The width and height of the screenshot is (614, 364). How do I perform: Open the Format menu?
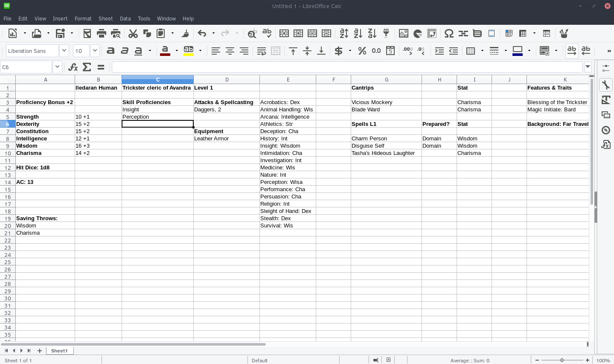coord(83,19)
